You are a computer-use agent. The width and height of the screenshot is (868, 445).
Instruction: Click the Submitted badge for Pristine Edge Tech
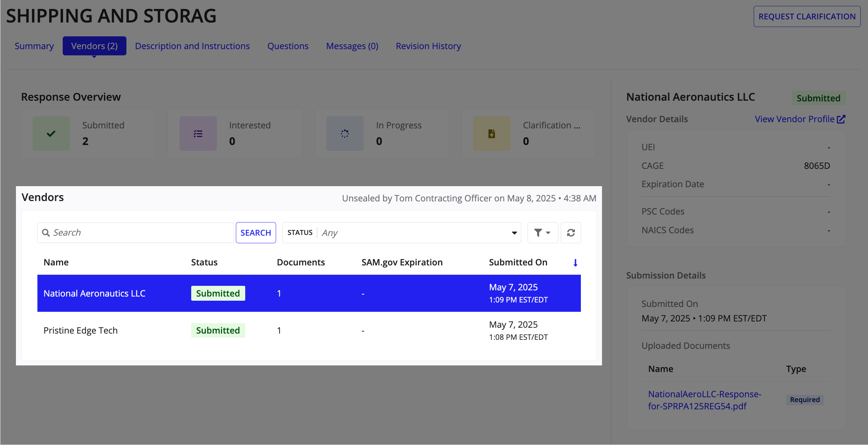point(218,330)
